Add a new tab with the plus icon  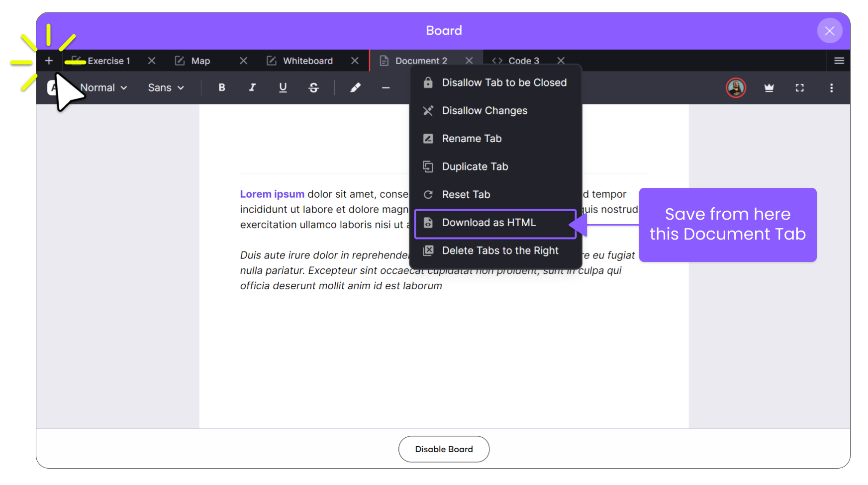point(49,61)
